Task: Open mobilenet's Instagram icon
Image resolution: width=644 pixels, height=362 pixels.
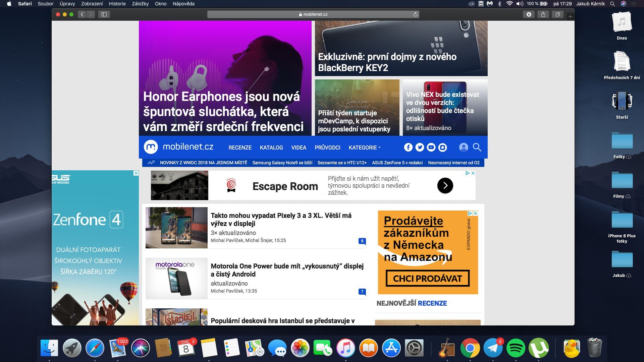Action: click(442, 147)
